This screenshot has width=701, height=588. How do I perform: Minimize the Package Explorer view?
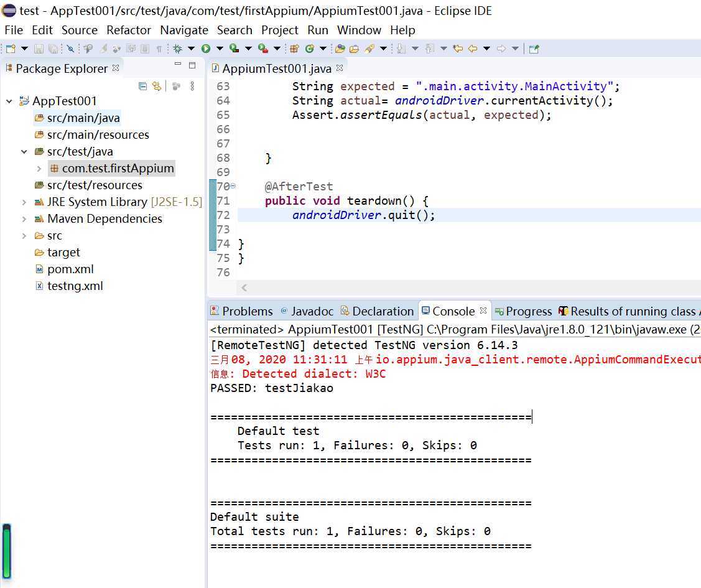pos(178,65)
